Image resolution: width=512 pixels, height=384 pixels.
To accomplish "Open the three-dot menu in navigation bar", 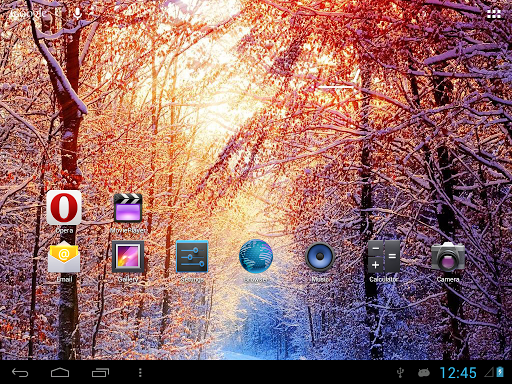I will coord(140,372).
